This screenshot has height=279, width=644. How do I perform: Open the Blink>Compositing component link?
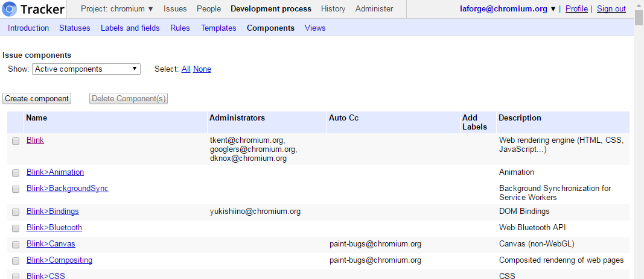coord(59,260)
